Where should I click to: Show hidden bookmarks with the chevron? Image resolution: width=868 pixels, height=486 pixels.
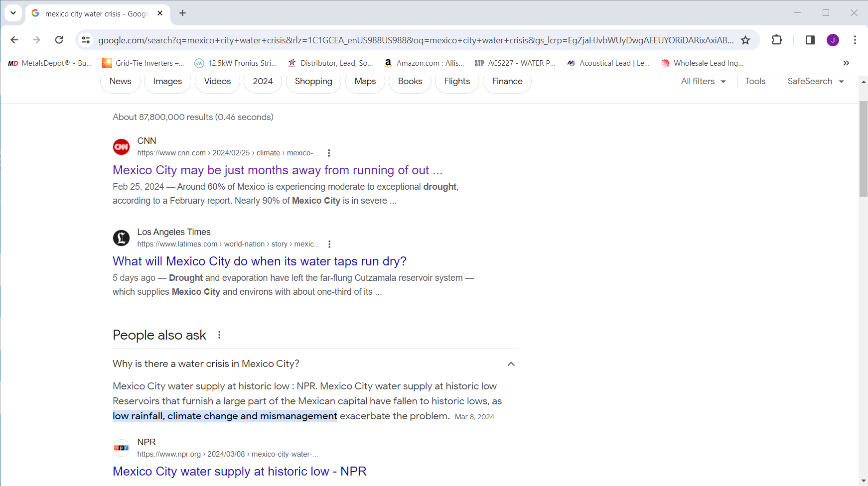coord(846,63)
